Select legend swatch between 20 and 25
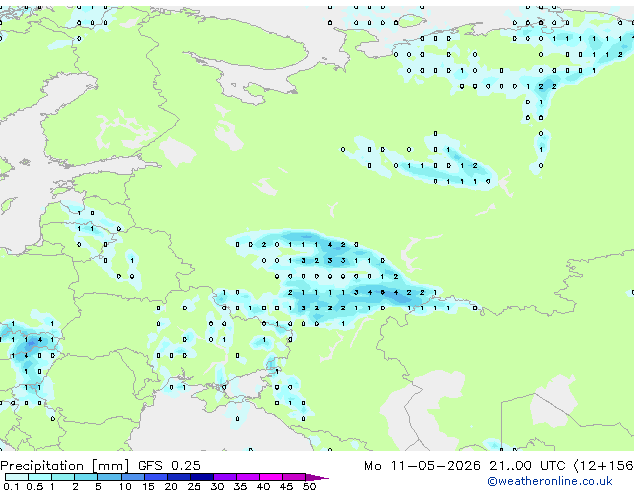 [x=178, y=477]
